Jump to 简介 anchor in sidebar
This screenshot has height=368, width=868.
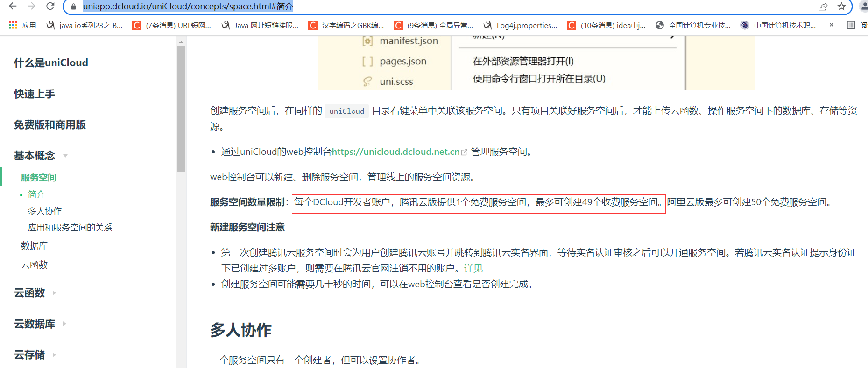coord(36,194)
